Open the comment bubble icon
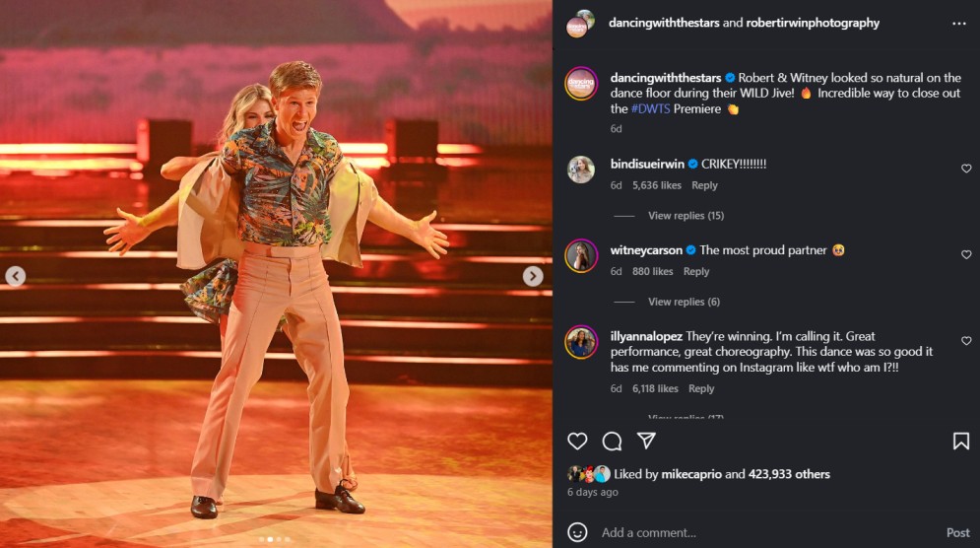 point(612,442)
